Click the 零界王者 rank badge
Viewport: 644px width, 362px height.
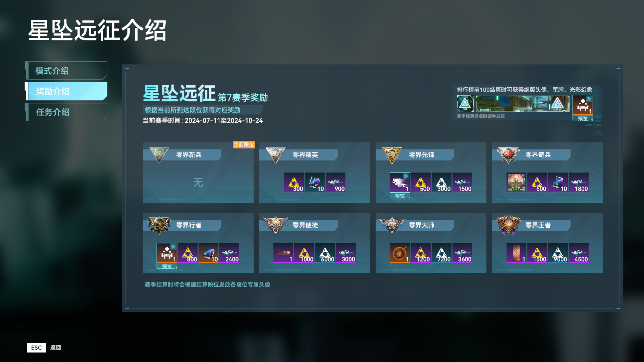point(508,225)
